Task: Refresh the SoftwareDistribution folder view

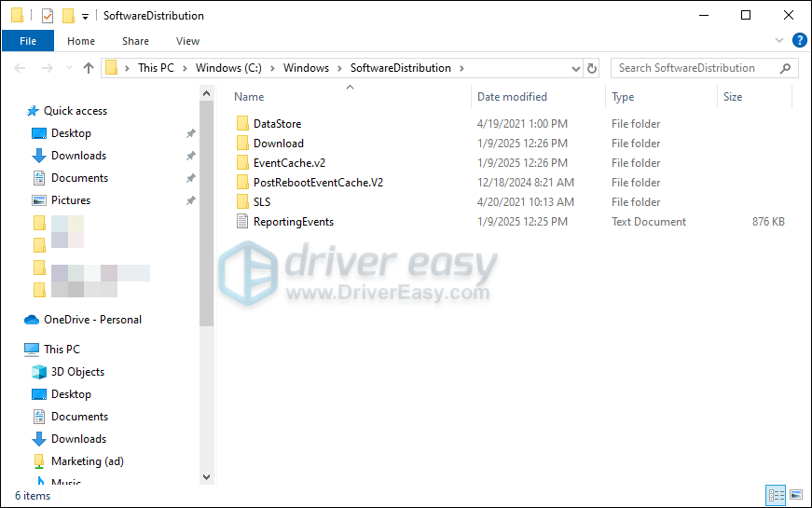Action: (x=592, y=68)
